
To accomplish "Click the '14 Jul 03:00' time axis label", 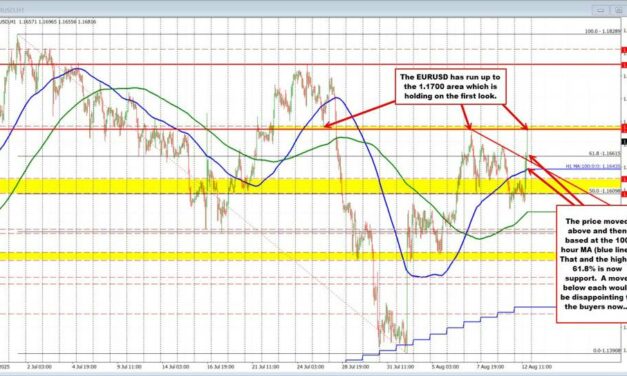I will tap(175, 366).
